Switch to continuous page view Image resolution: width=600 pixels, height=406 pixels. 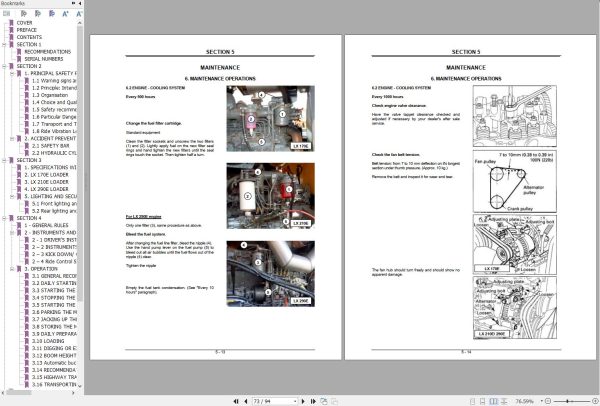(x=483, y=401)
